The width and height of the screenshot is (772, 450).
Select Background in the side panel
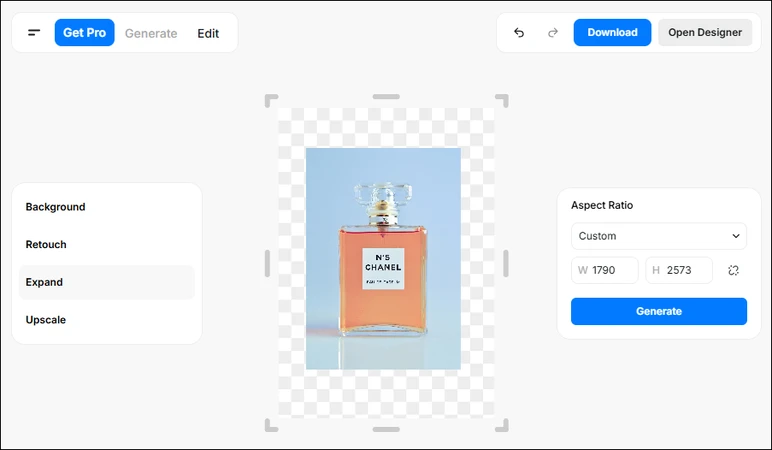coord(106,207)
